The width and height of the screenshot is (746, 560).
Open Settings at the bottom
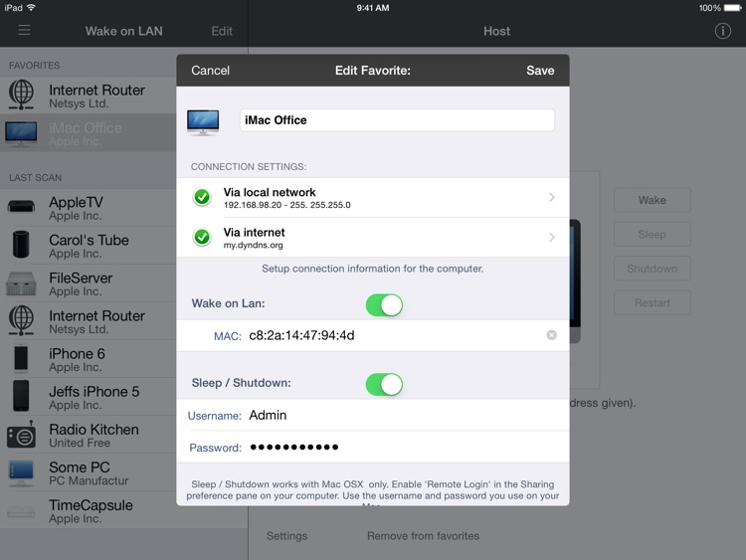point(286,536)
